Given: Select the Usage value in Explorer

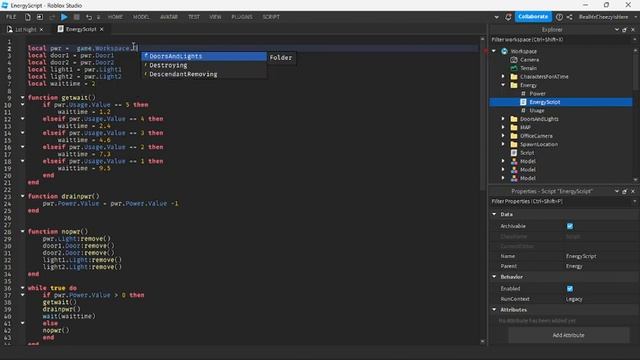Looking at the screenshot, I should point(537,111).
